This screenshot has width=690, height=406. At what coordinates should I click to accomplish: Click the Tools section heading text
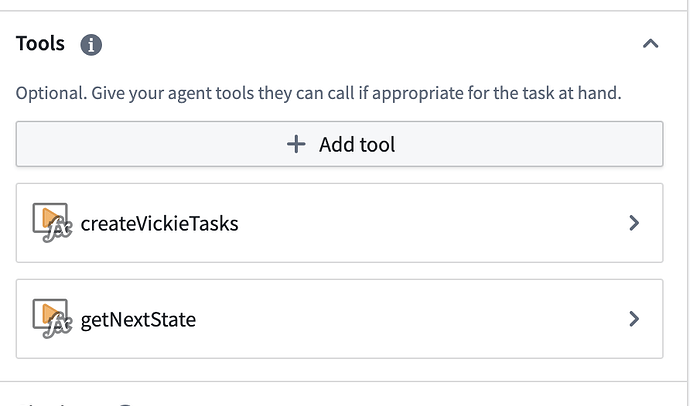40,44
